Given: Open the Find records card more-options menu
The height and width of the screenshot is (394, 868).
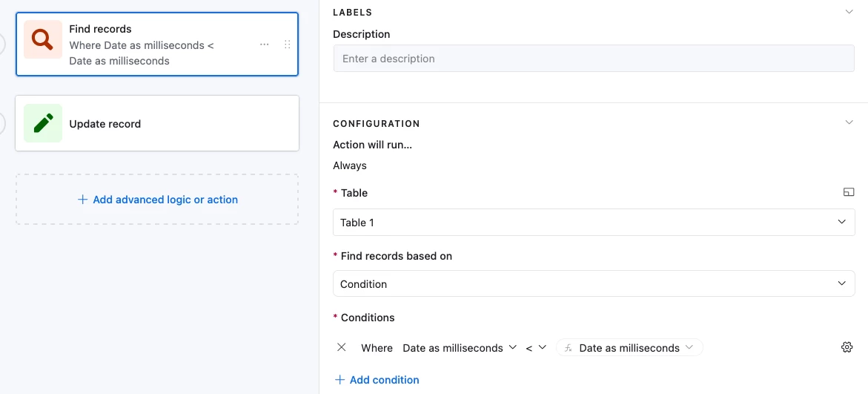Looking at the screenshot, I should 265,45.
